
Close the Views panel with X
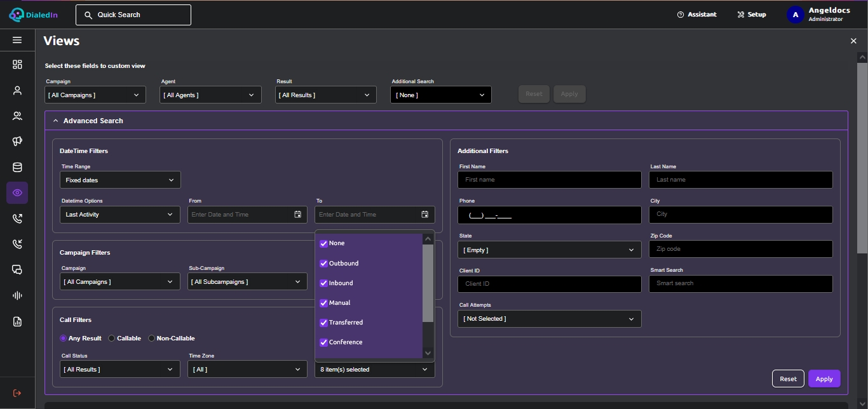click(853, 41)
